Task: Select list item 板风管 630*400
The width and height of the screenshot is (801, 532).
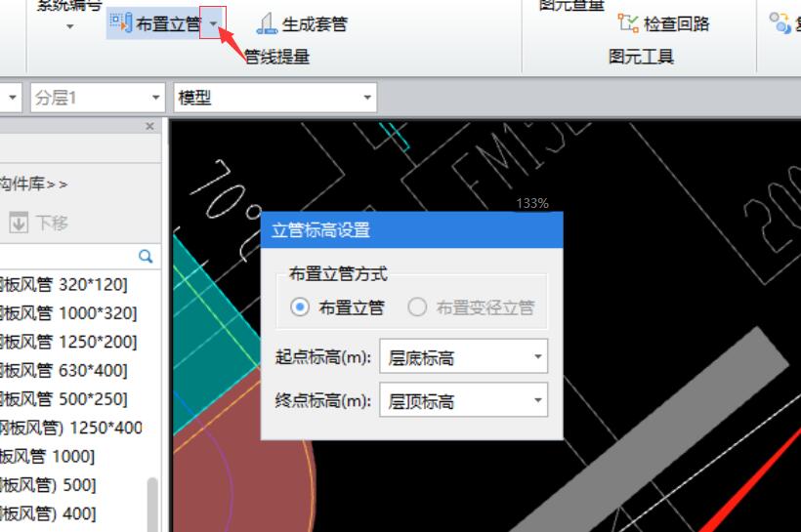Action: [x=63, y=370]
